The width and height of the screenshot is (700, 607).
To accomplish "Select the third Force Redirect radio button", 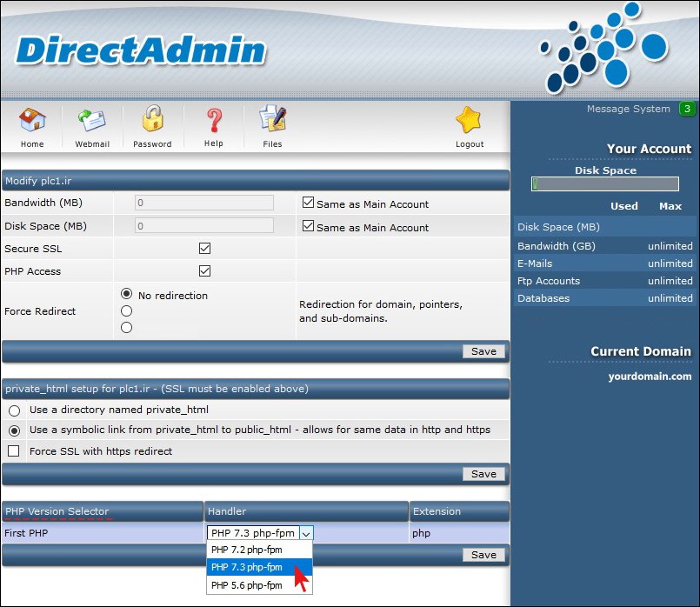I will 126,328.
